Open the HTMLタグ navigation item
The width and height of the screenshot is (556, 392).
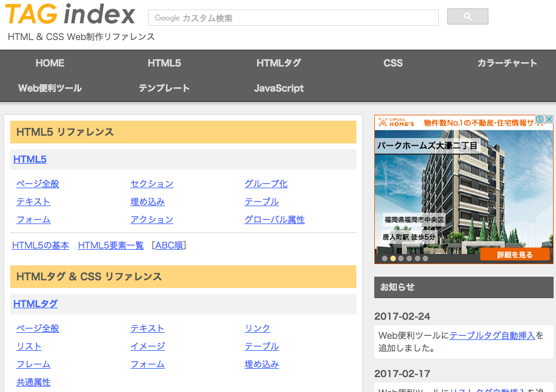click(x=279, y=63)
